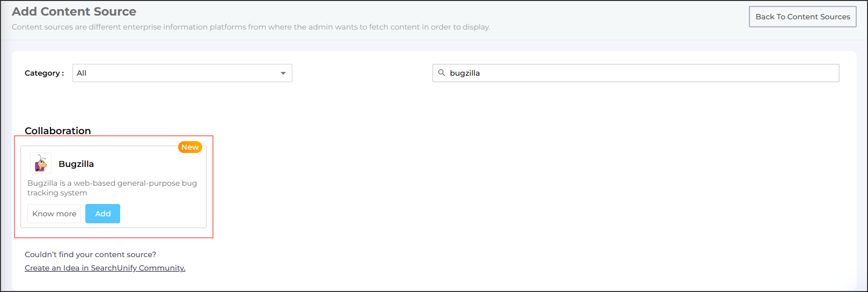Click the magnifying glass search icon

click(442, 73)
